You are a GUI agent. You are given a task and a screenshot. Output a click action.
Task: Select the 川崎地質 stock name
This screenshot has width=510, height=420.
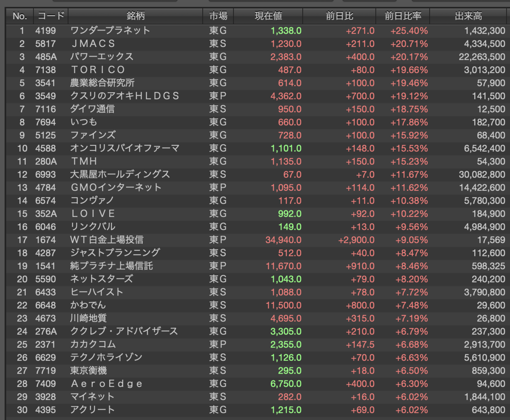88,318
